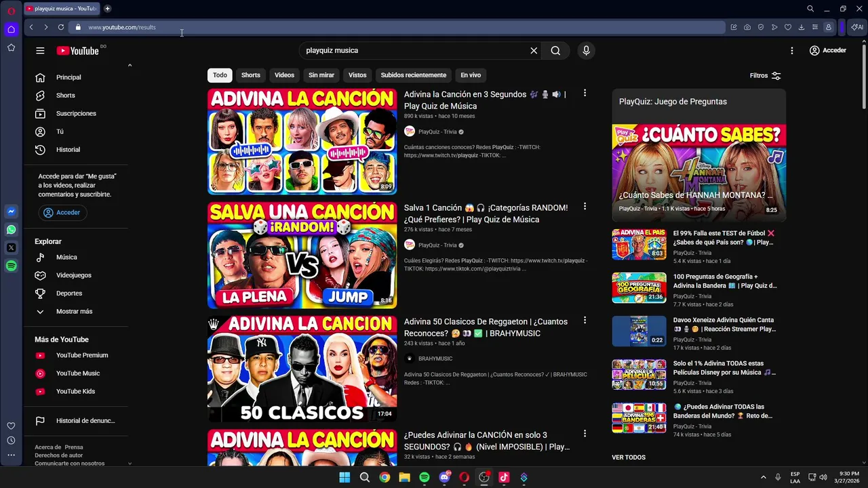
Task: Open the Filtros filter panel
Action: tap(766, 76)
